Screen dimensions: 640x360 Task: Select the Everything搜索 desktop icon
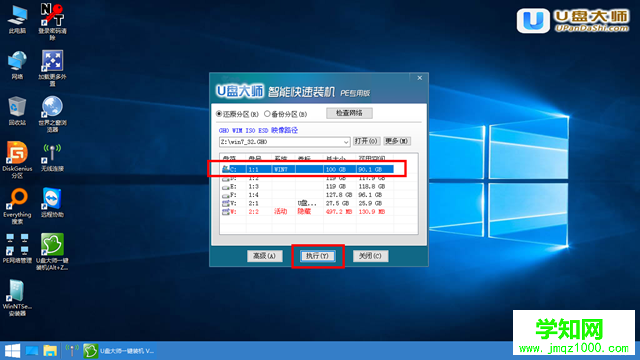(17, 206)
